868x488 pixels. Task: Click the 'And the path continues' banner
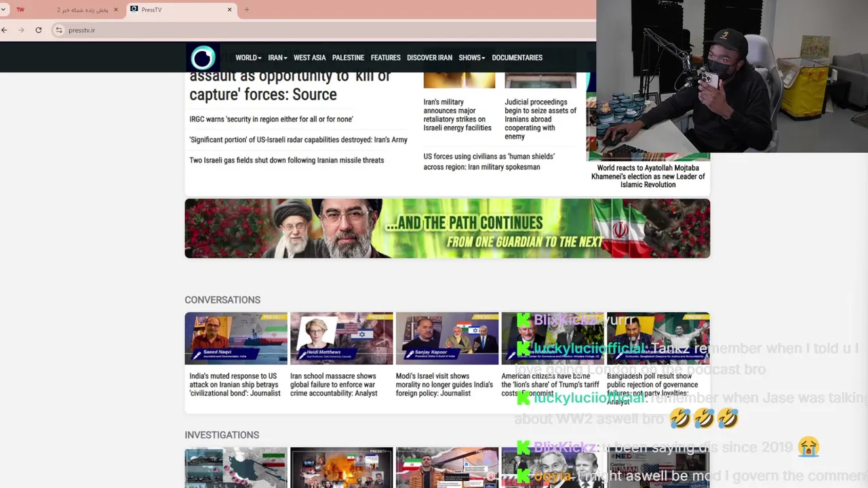(x=448, y=228)
